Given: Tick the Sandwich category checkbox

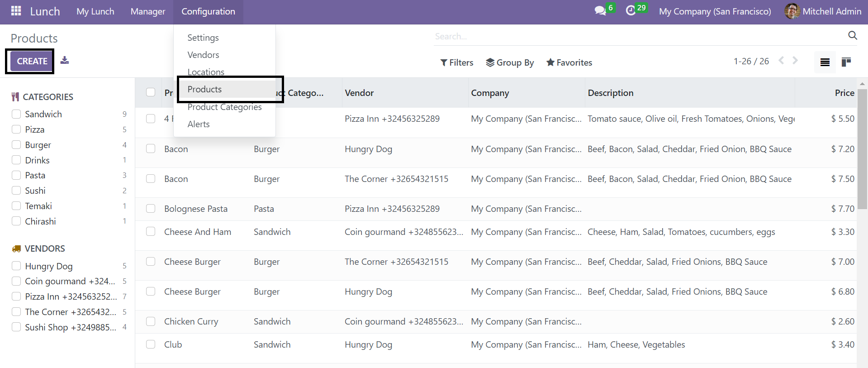Looking at the screenshot, I should [16, 114].
